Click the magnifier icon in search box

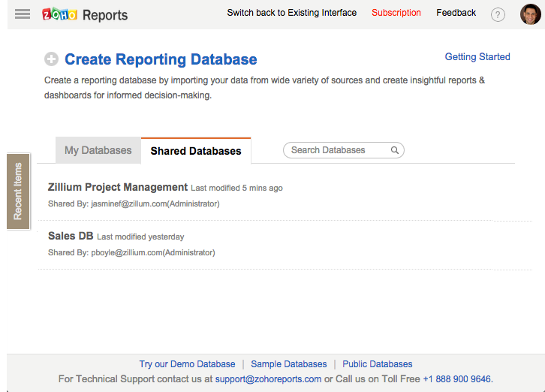(395, 150)
